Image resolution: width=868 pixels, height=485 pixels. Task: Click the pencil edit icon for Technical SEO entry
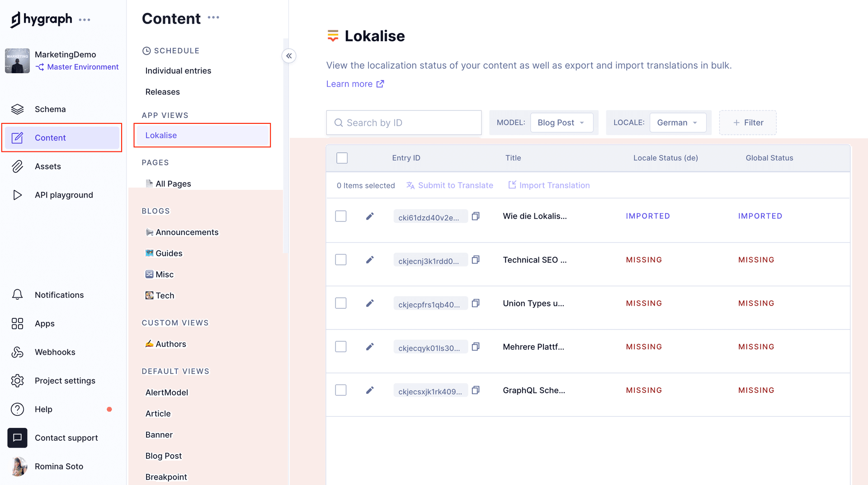[370, 260]
